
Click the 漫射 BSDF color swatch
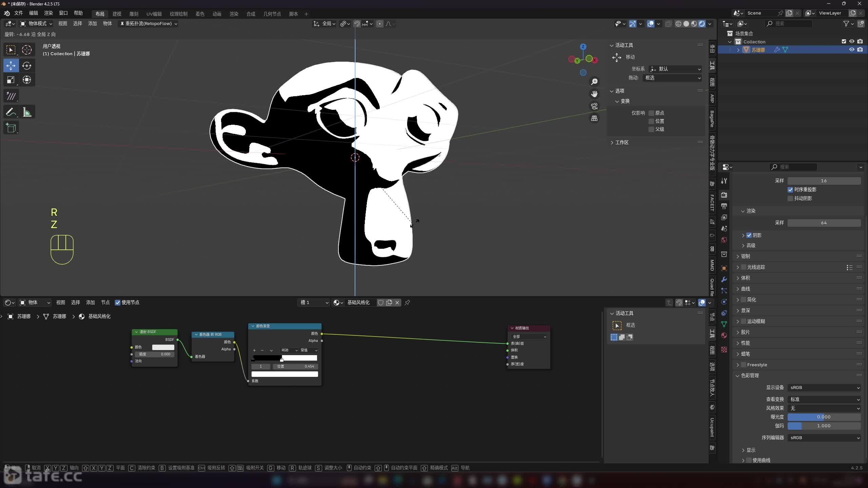(163, 347)
